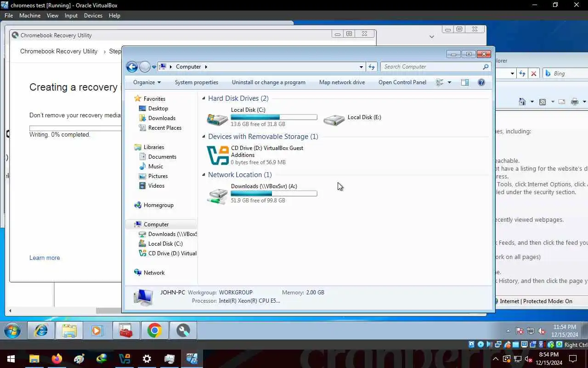This screenshot has height=368, width=588.
Task: Click the Back arrow in Computer window
Action: coord(132,67)
